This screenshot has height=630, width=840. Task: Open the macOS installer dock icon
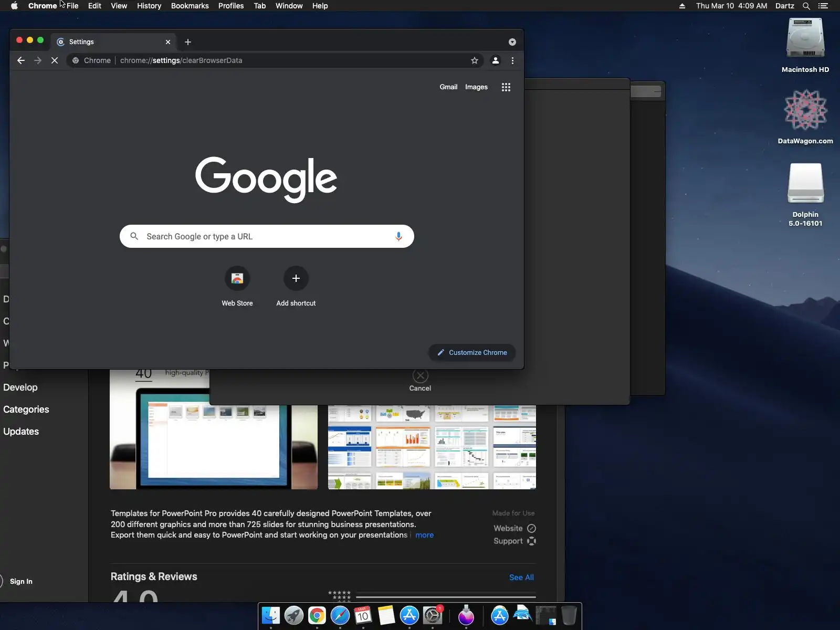point(466,615)
